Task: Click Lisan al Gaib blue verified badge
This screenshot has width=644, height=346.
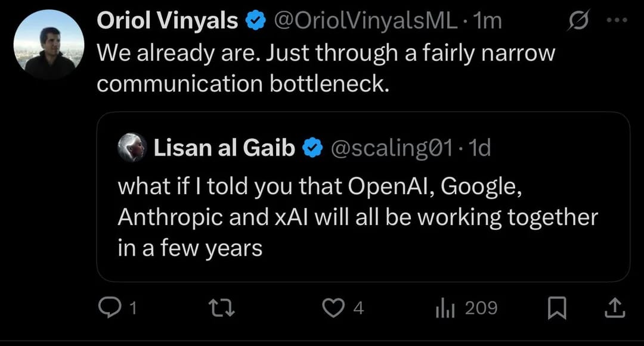Action: 313,148
